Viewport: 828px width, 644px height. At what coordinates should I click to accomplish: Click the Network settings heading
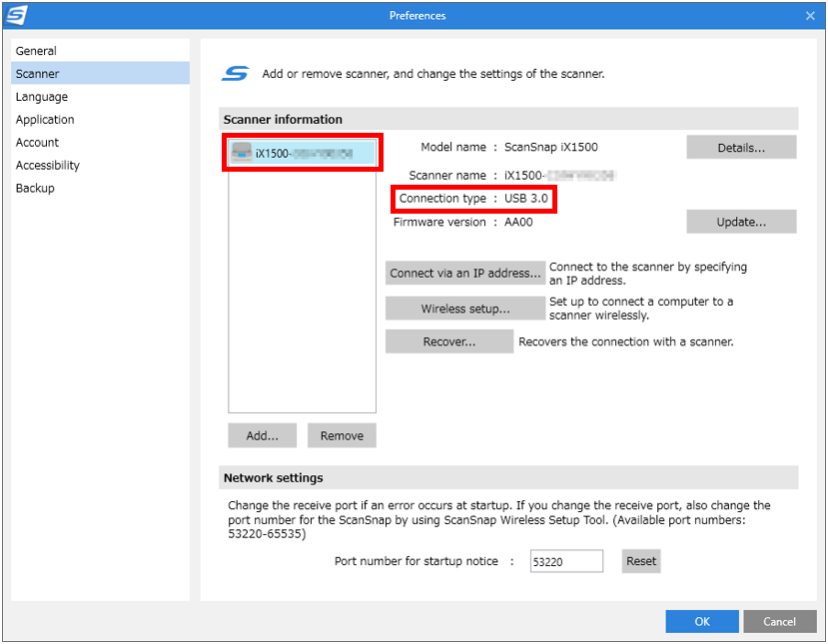[273, 477]
